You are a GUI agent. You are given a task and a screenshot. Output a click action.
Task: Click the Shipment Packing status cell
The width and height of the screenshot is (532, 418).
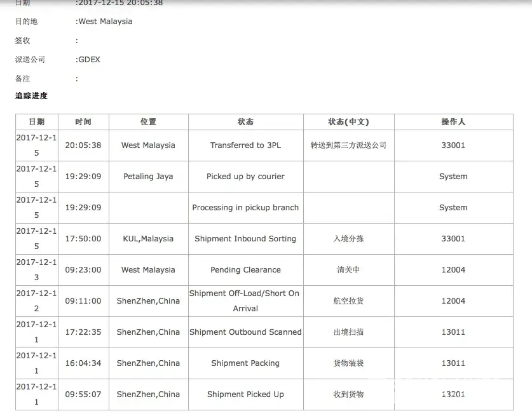pyautogui.click(x=245, y=363)
